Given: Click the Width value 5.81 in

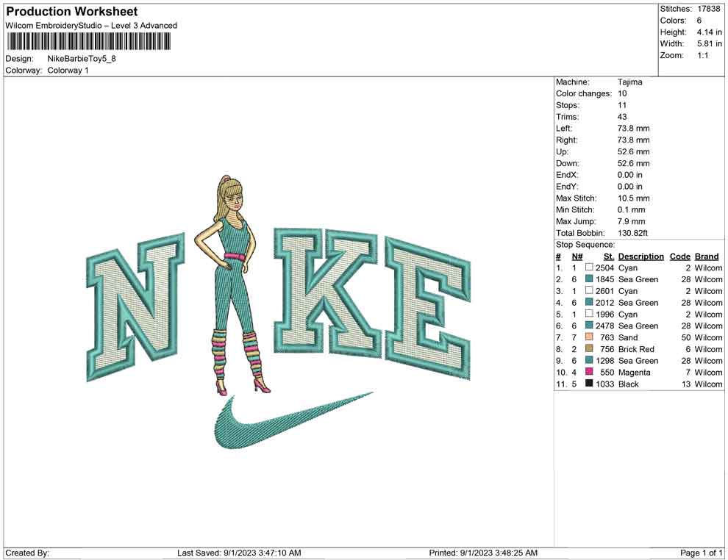Looking at the screenshot, I should pos(709,43).
